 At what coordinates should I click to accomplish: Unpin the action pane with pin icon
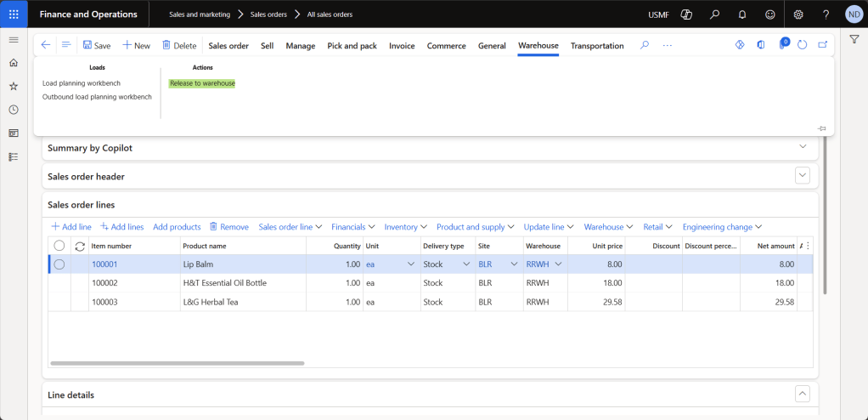[x=821, y=128]
